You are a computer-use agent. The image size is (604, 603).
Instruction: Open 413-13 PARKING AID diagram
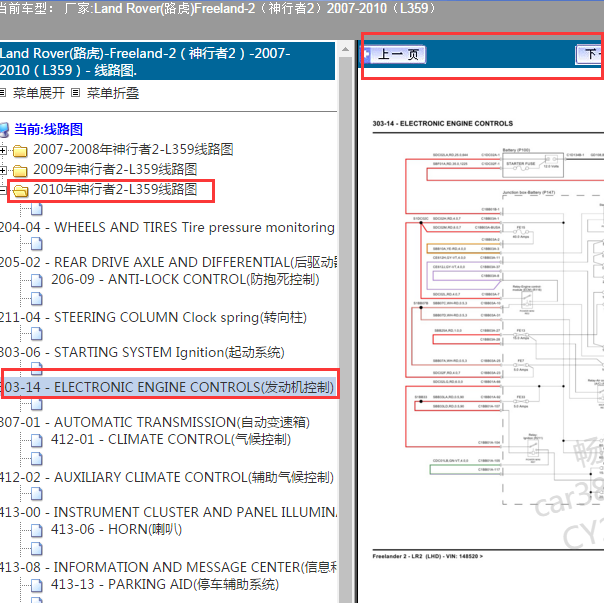pos(165,585)
